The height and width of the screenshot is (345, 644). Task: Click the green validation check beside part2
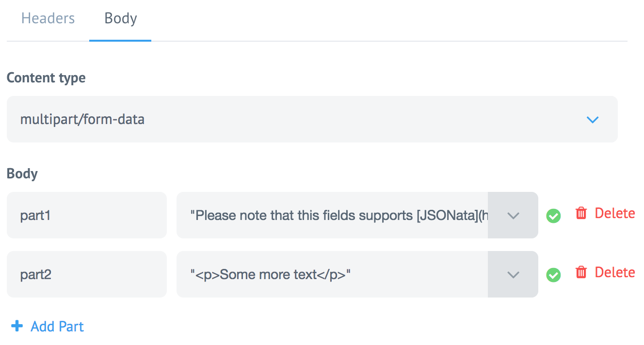(x=553, y=275)
